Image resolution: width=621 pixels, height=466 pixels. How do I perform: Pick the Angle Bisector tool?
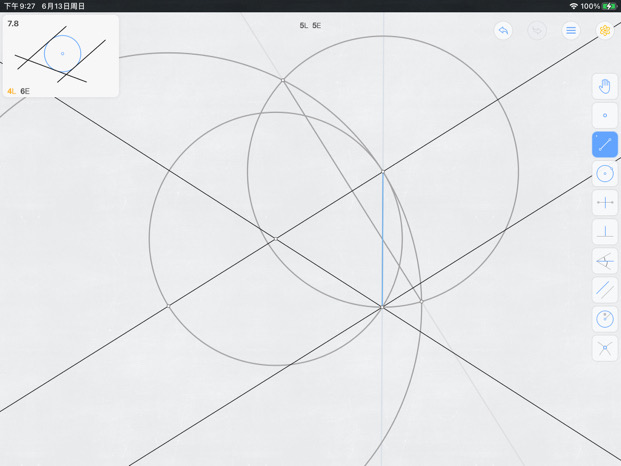point(605,261)
